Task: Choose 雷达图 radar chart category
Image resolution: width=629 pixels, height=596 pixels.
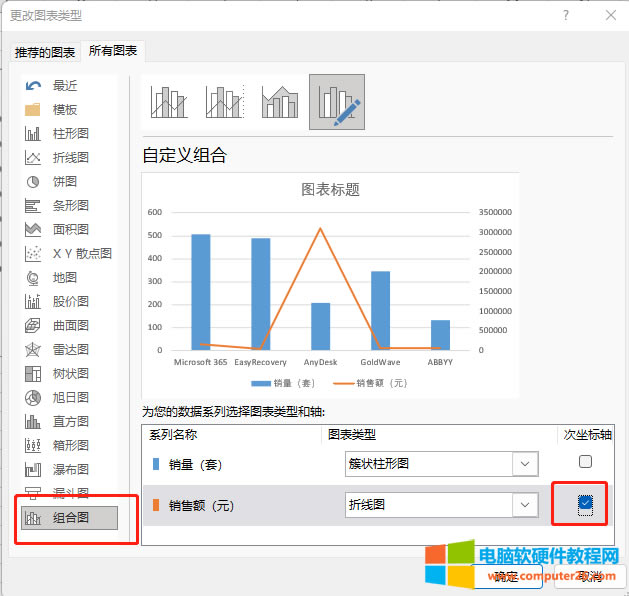Action: (x=70, y=349)
